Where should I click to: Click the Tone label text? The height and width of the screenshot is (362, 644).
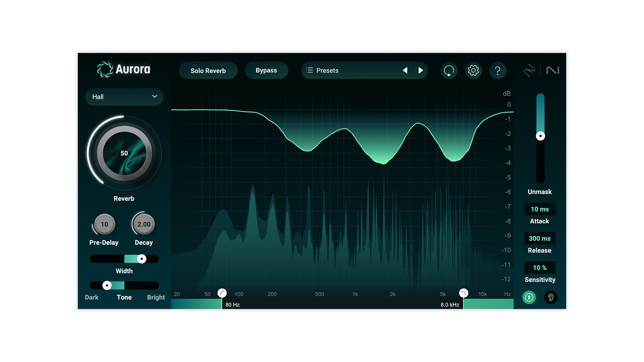point(124,297)
